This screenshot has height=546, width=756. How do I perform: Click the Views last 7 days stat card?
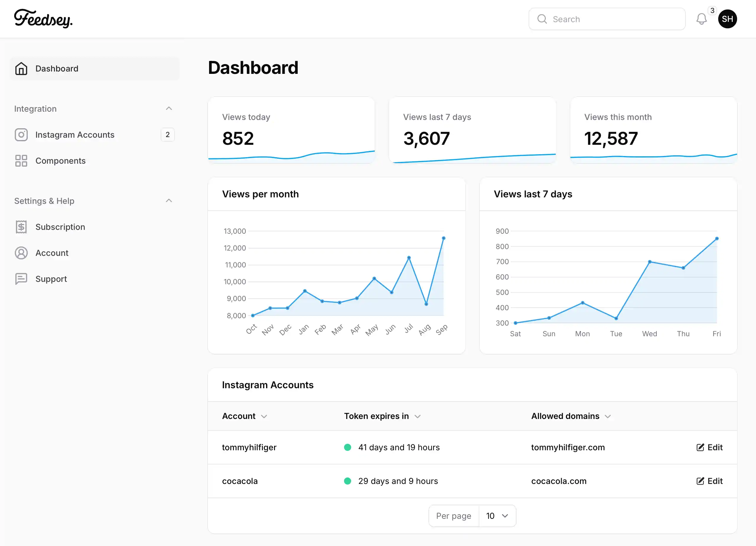click(472, 130)
